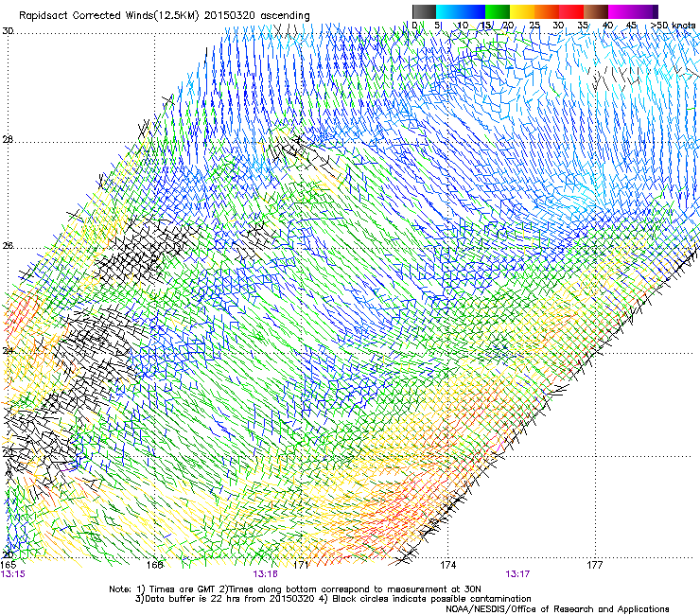Click the orange 25-30 knots legend segment
Viewport: 700px width, 615px height.
click(x=547, y=11)
